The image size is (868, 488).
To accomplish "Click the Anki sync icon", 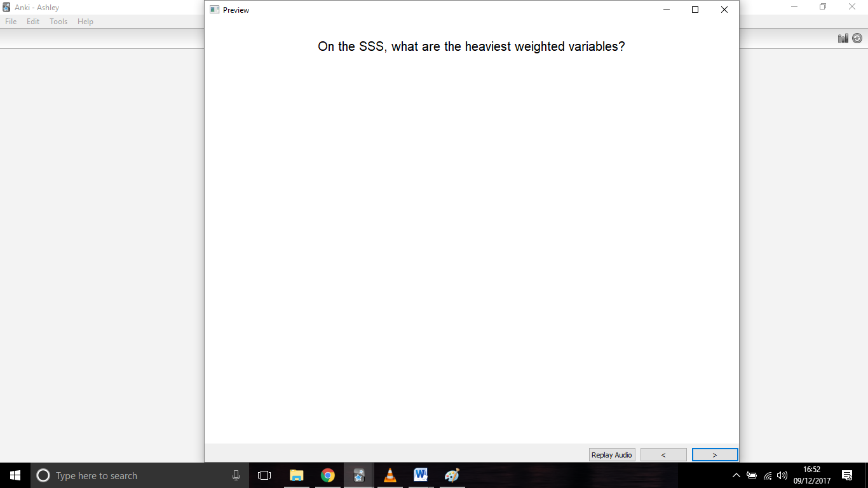I will pyautogui.click(x=857, y=38).
